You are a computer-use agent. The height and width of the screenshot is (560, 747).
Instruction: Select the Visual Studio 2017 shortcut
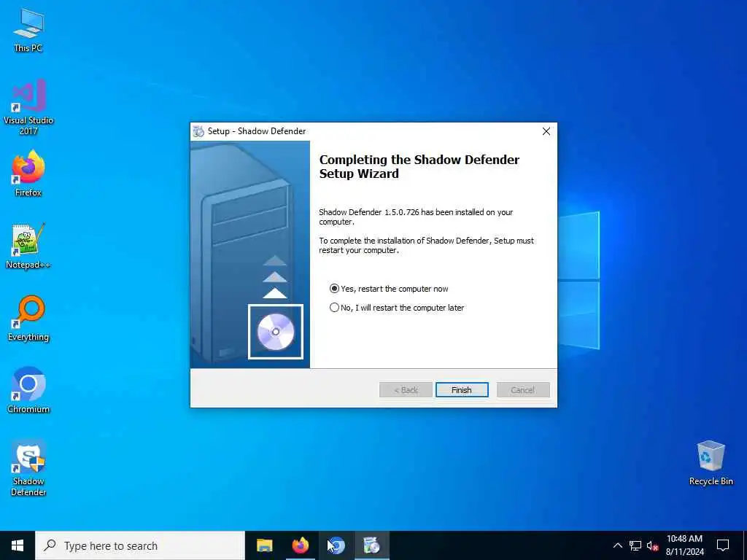coord(28,106)
